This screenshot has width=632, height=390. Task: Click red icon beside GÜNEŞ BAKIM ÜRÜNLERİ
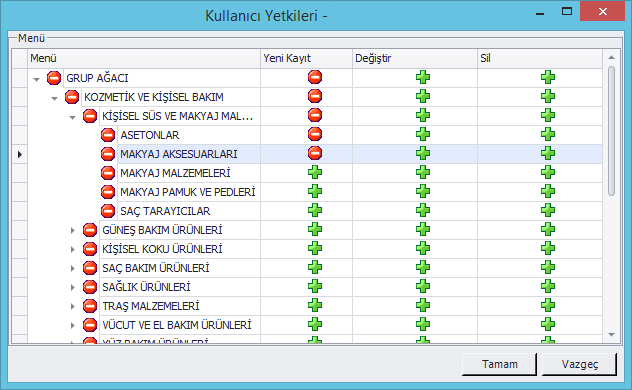tap(90, 230)
